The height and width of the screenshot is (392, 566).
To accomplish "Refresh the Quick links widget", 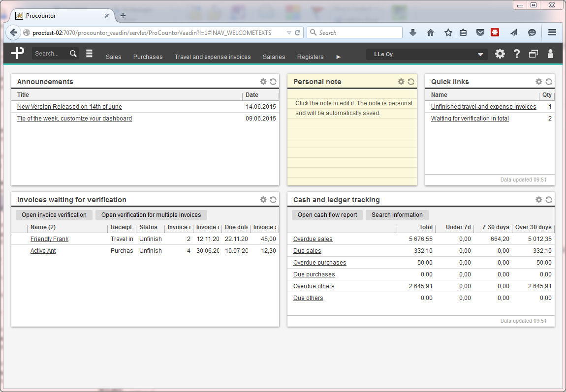I will tap(549, 82).
